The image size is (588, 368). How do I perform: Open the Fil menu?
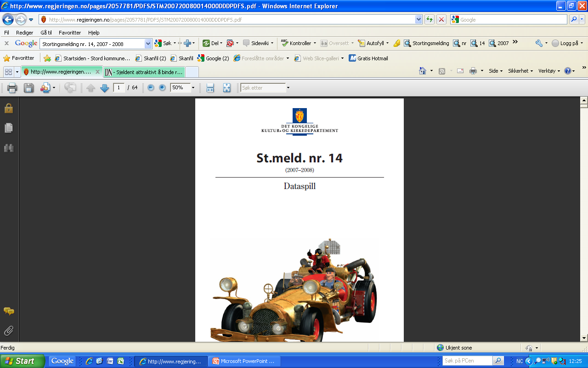6,33
